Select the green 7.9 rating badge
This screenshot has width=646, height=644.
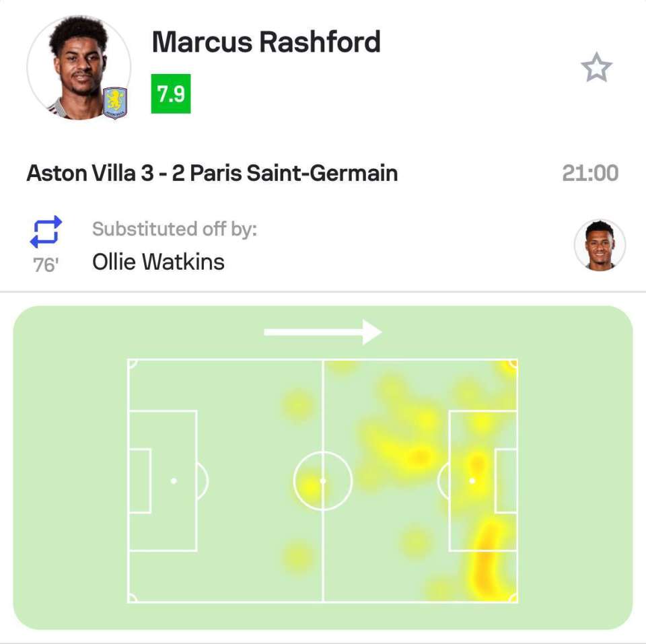click(171, 94)
